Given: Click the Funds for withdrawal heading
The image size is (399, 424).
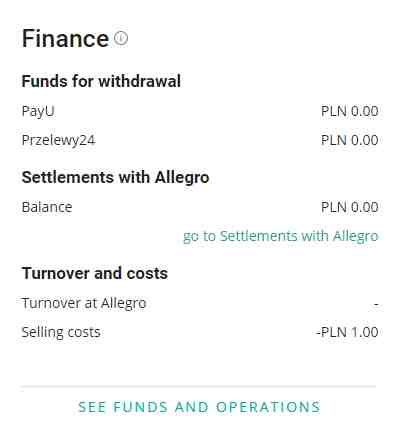Looking at the screenshot, I should [101, 81].
